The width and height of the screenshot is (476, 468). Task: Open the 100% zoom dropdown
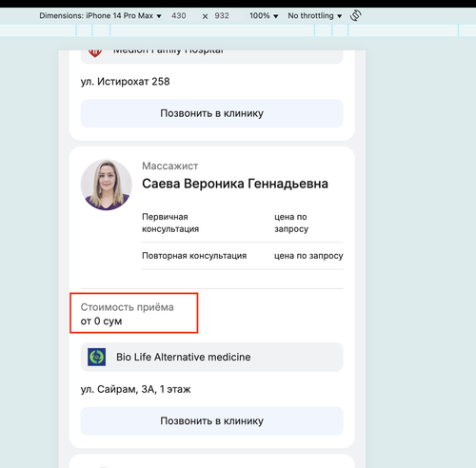tap(264, 16)
